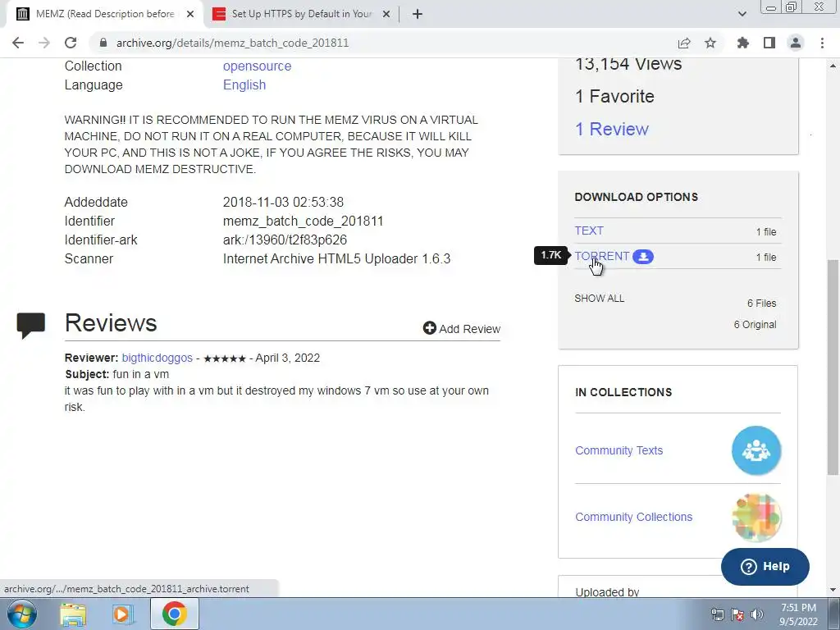Open the Windows Start menu

pyautogui.click(x=22, y=614)
